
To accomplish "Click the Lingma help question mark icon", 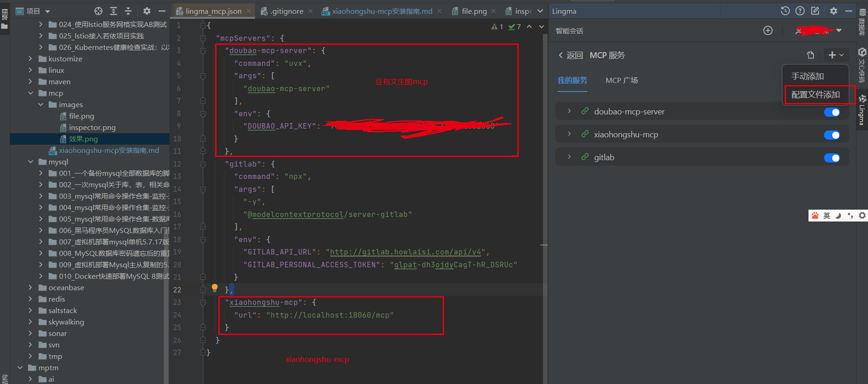I will click(x=800, y=11).
